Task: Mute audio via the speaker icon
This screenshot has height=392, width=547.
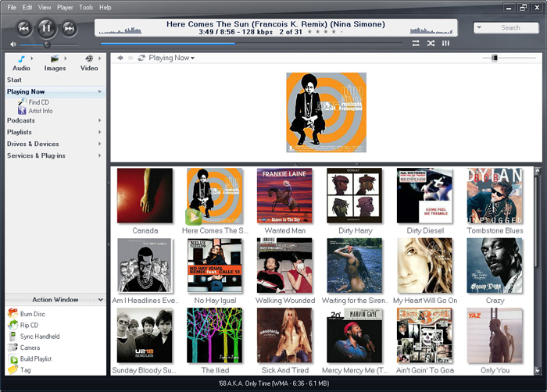Action: (13, 45)
